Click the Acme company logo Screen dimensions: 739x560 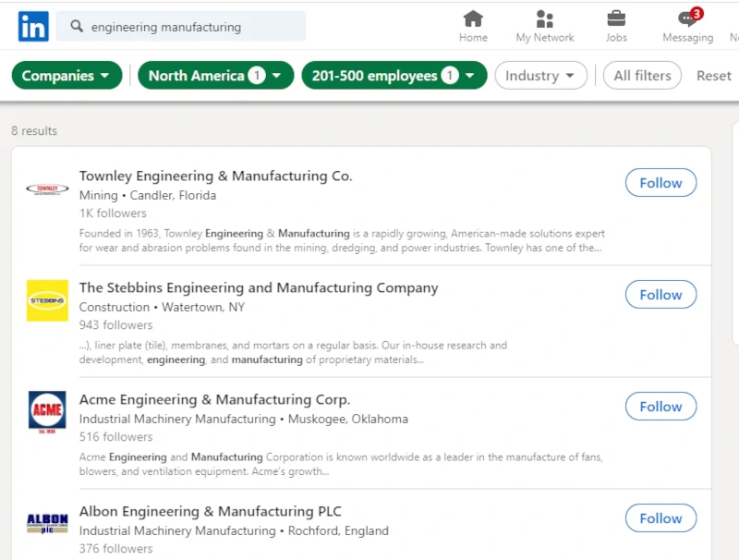click(47, 412)
